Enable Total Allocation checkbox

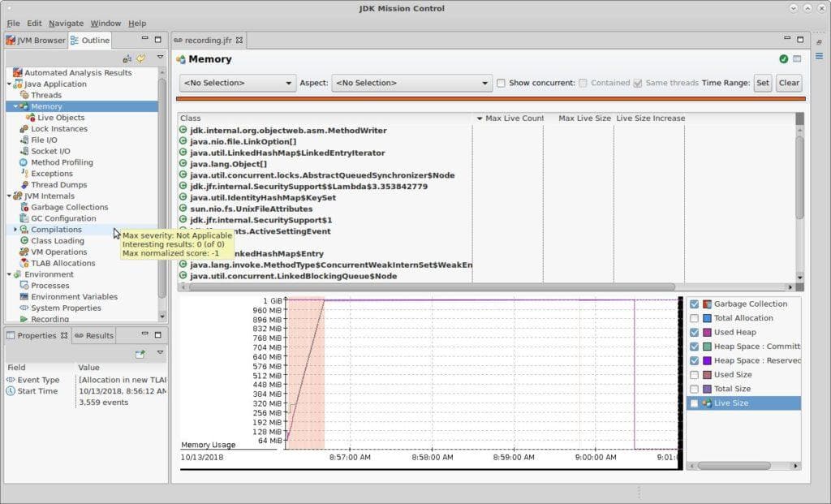pos(695,318)
